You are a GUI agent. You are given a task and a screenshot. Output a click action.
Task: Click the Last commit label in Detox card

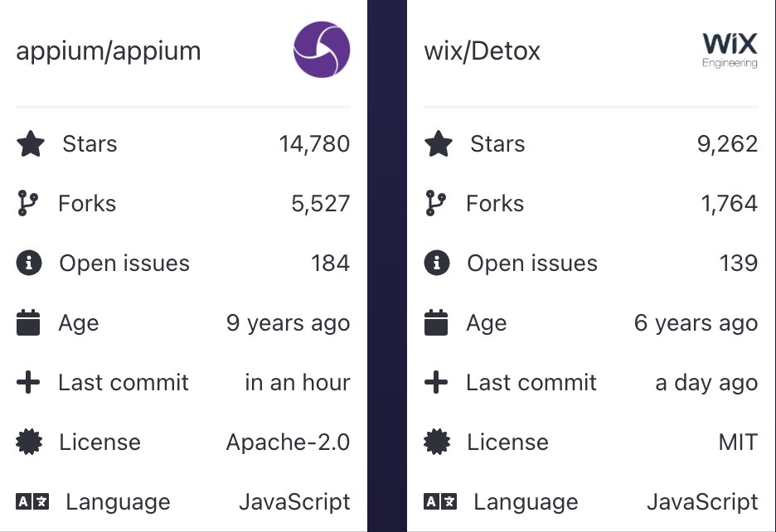pos(531,383)
